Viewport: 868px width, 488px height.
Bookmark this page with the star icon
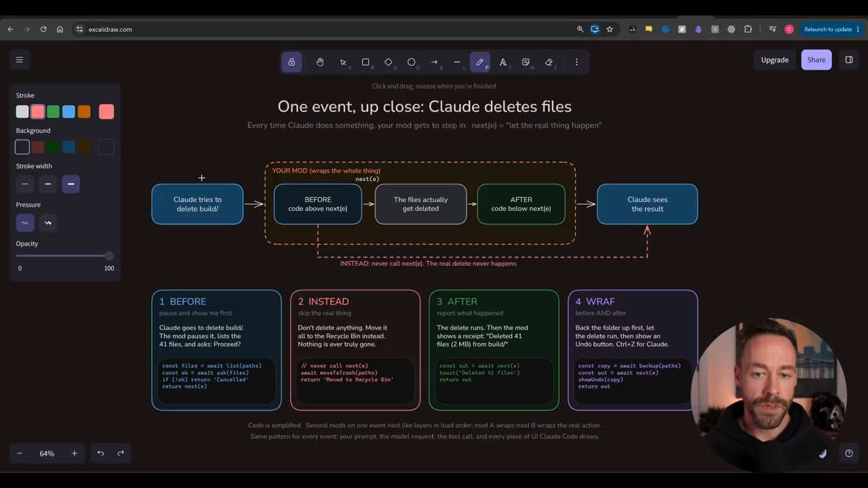[610, 29]
